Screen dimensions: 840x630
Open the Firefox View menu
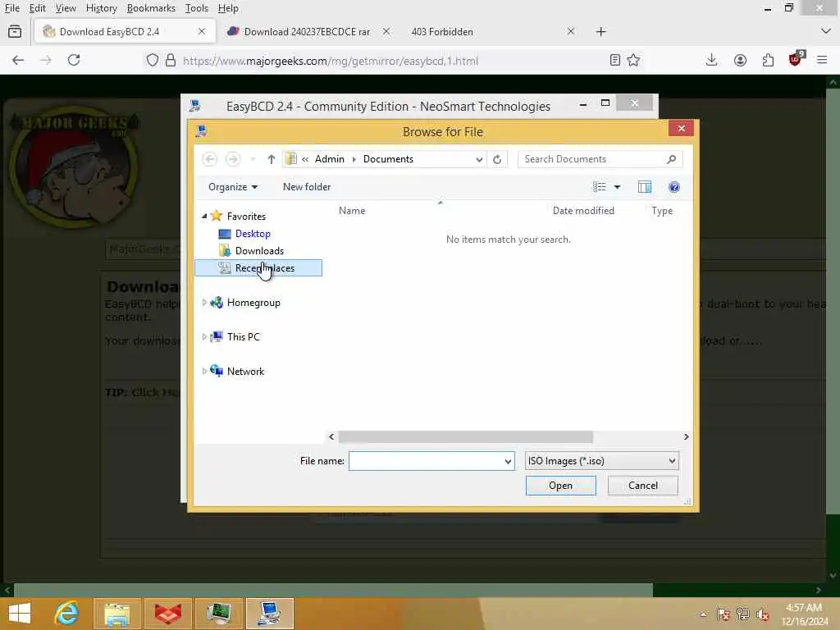[66, 8]
